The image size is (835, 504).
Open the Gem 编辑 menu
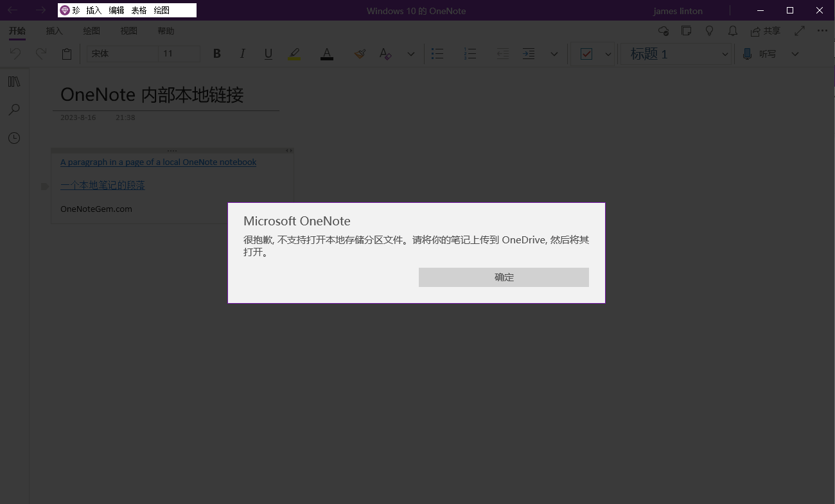[x=116, y=10]
